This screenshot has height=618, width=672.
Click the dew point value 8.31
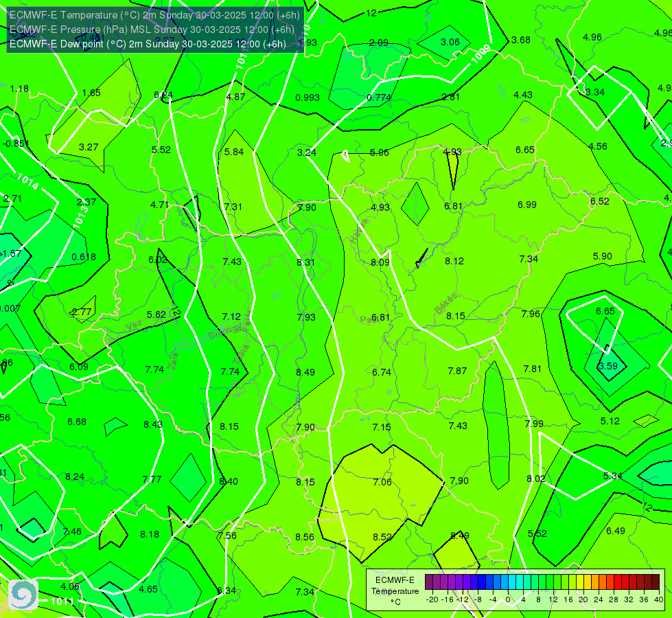[306, 262]
